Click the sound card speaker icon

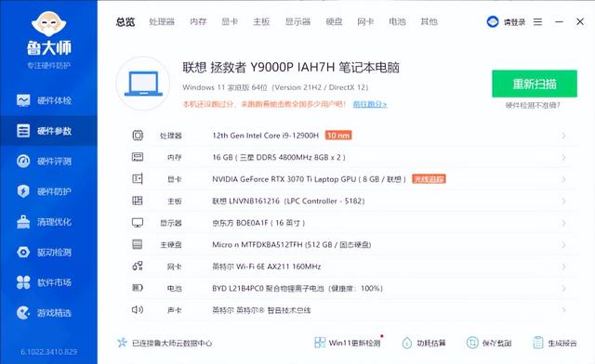coord(138,310)
